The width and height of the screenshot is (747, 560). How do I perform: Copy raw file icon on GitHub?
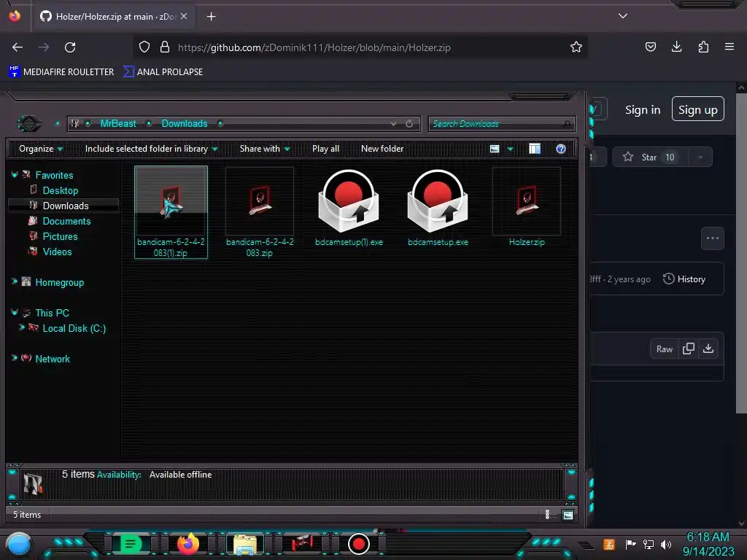click(x=689, y=349)
